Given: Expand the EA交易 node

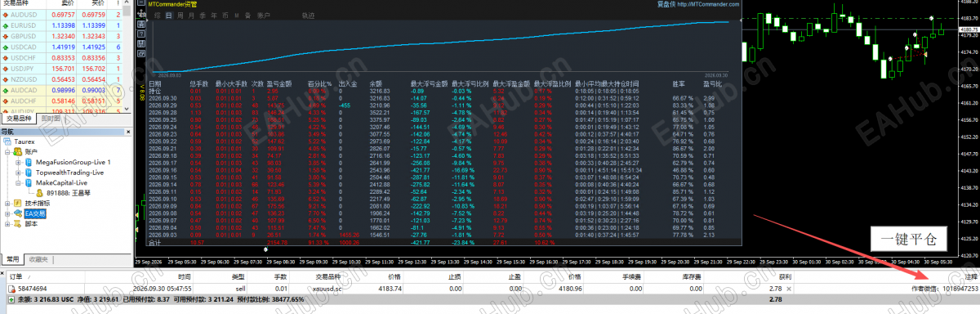Looking at the screenshot, I should 7,214.
